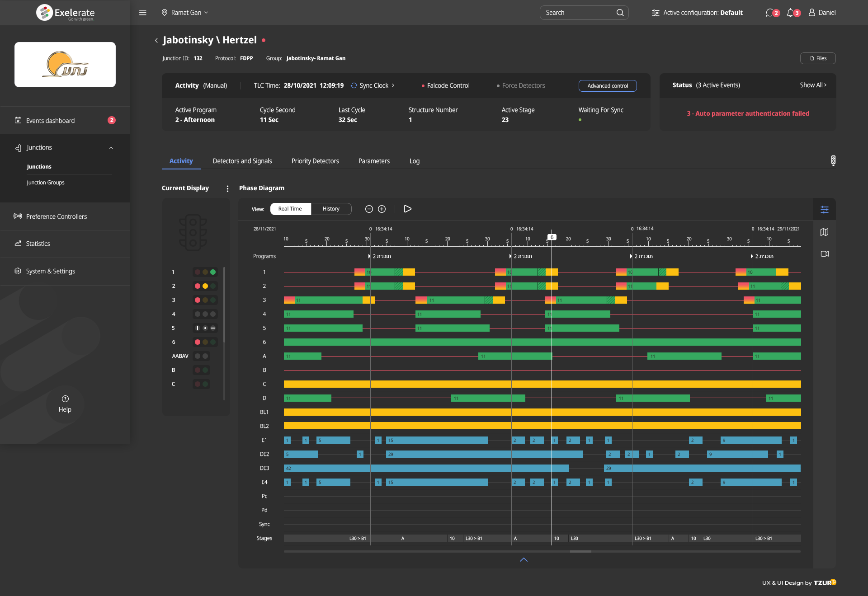Open the Priority Detectors tab
868x596 pixels.
(x=315, y=161)
